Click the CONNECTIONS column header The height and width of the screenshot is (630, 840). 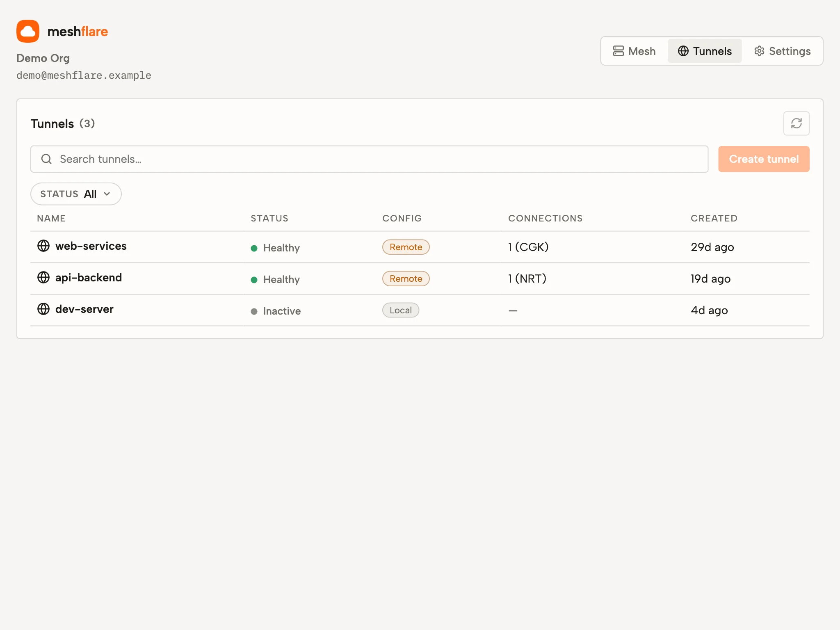tap(545, 218)
